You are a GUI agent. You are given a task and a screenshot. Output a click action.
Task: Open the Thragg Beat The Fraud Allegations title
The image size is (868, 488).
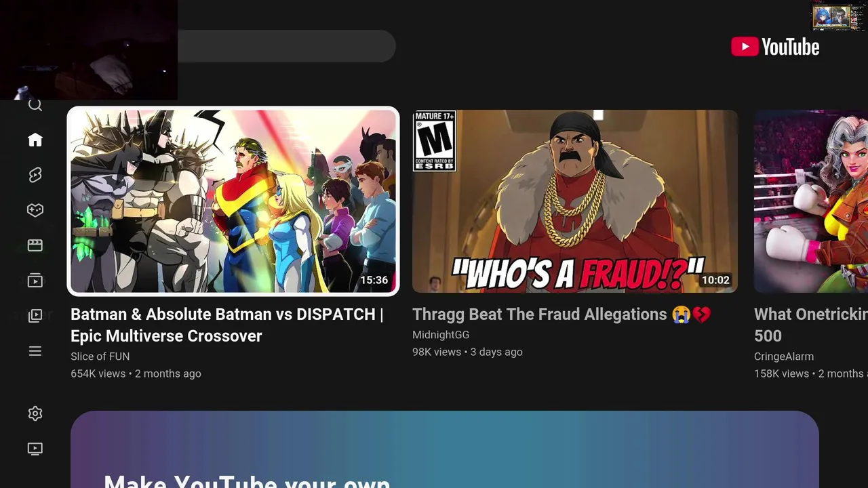pyautogui.click(x=561, y=314)
